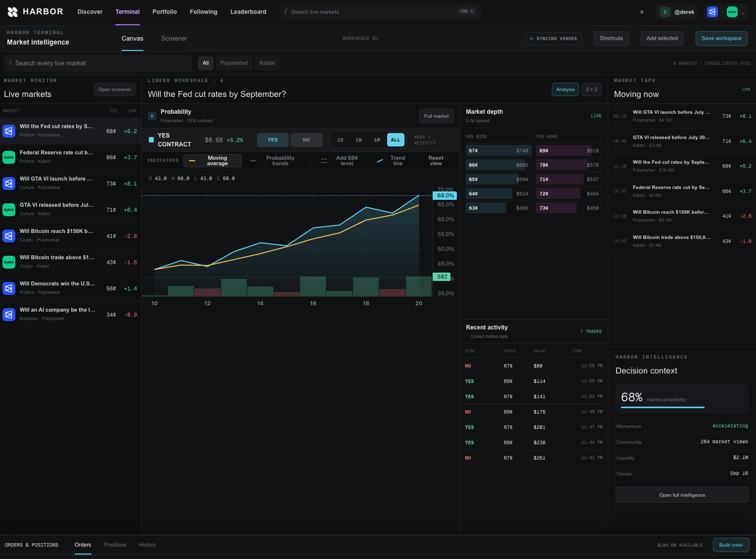Viewport: 756px width, 559px height.
Task: Click Polymarket icon on Democrats win row
Action: pos(9,288)
